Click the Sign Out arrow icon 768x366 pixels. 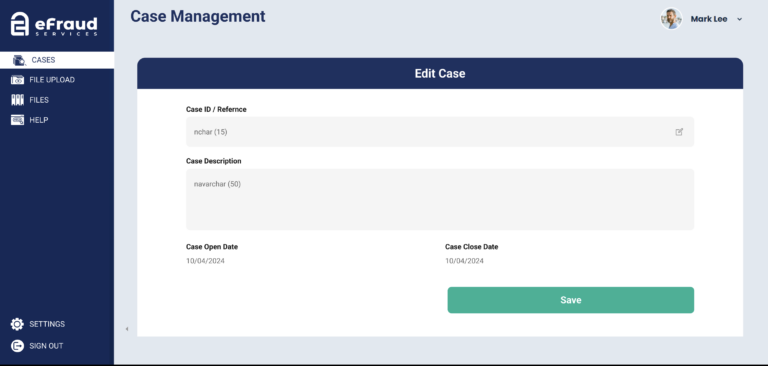pos(17,346)
